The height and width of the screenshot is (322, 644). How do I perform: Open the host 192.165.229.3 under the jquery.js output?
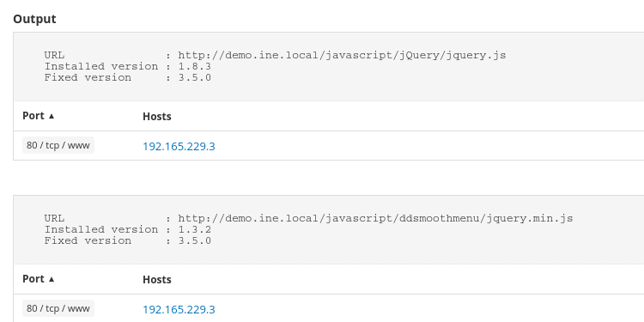pyautogui.click(x=179, y=146)
